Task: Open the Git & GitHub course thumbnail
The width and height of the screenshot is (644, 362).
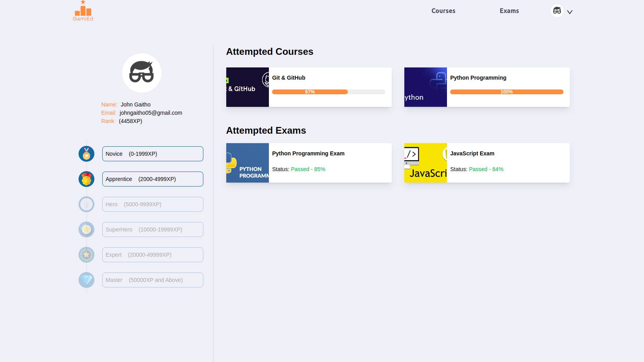Action: pos(248,87)
